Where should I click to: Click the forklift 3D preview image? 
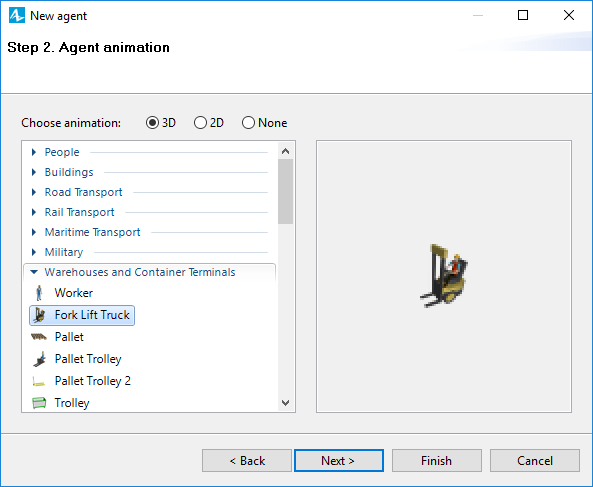(444, 275)
